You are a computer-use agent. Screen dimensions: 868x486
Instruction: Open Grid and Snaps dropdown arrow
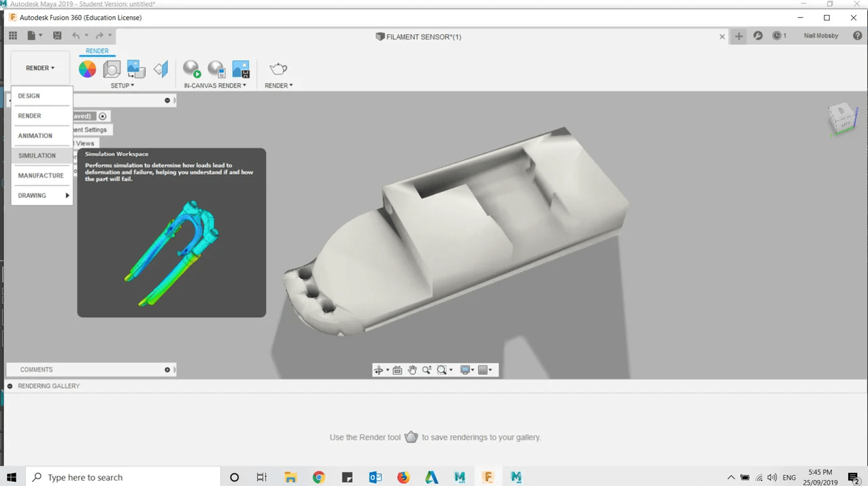click(491, 371)
